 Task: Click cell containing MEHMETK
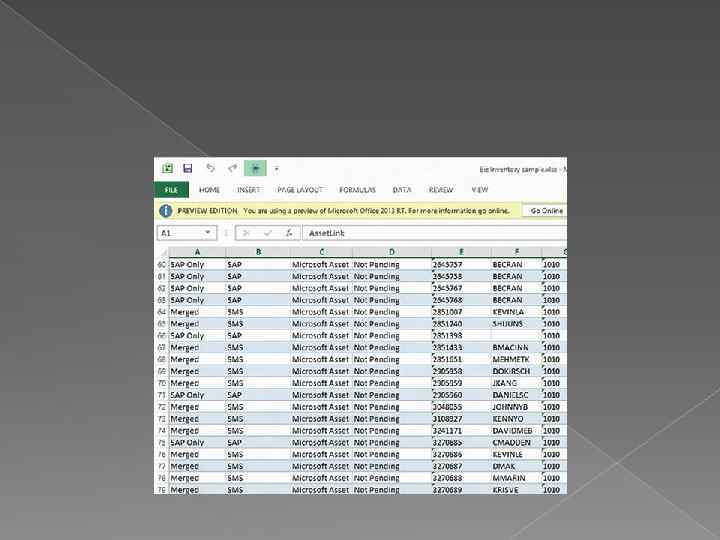coord(517,359)
